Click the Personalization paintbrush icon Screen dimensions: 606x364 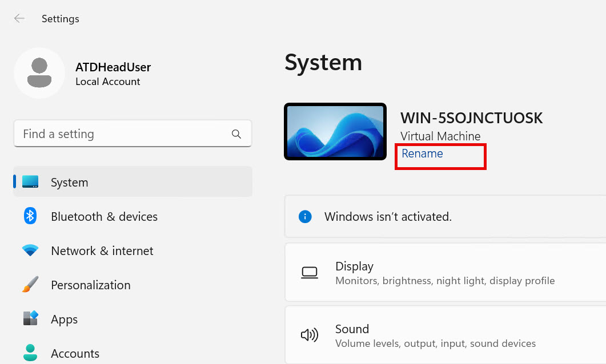pyautogui.click(x=30, y=285)
